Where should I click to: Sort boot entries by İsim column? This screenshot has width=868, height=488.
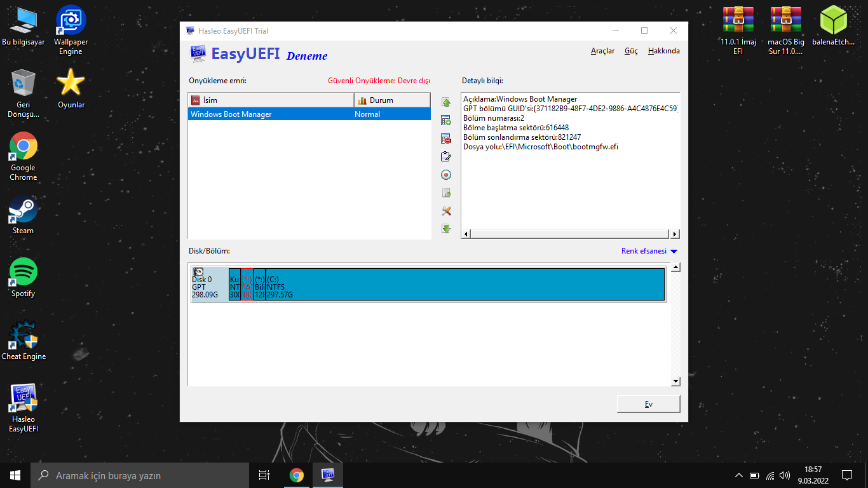coord(271,100)
